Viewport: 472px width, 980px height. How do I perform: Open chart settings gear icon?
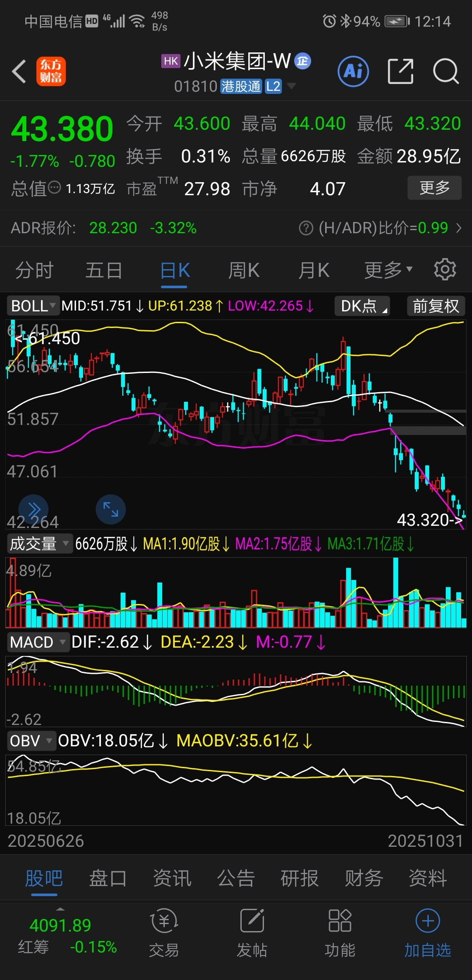(x=445, y=269)
